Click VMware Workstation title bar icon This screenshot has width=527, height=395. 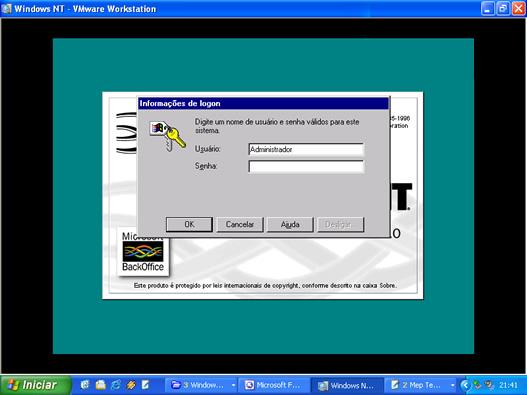point(6,8)
